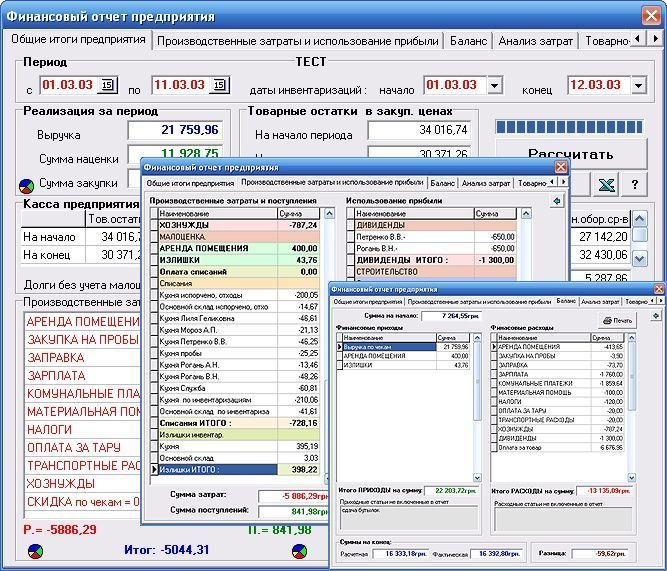Select row marker of Петренко В.В. dividend row
667x571 pixels.
click(x=351, y=237)
